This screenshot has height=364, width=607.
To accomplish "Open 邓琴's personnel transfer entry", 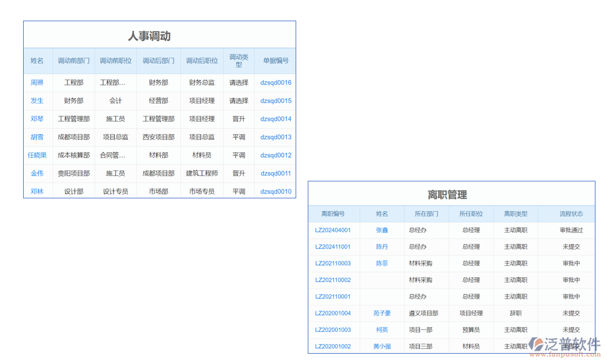I will point(37,119).
